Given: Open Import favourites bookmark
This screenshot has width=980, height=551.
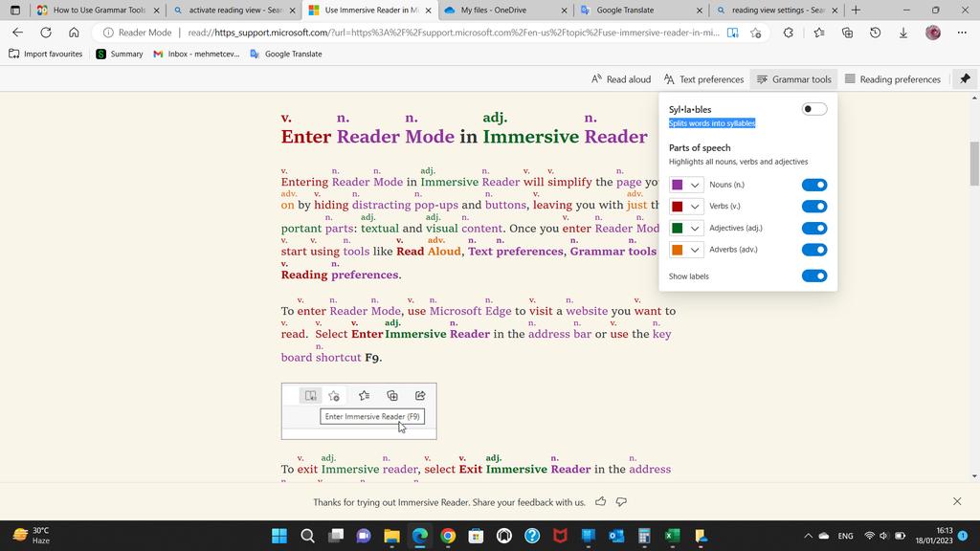Looking at the screenshot, I should [x=46, y=54].
